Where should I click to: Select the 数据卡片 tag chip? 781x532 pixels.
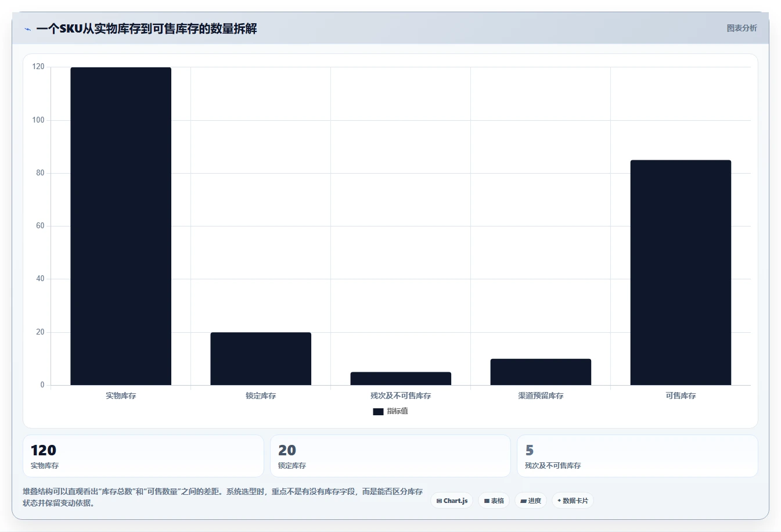point(573,501)
